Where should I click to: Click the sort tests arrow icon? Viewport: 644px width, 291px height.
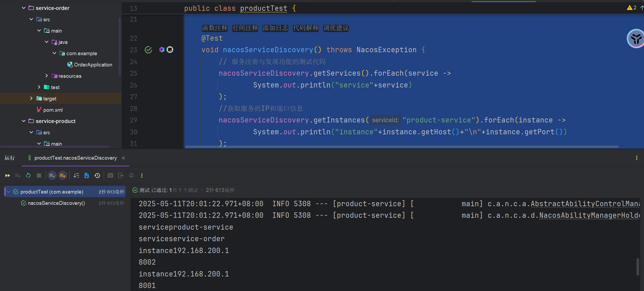[76, 176]
